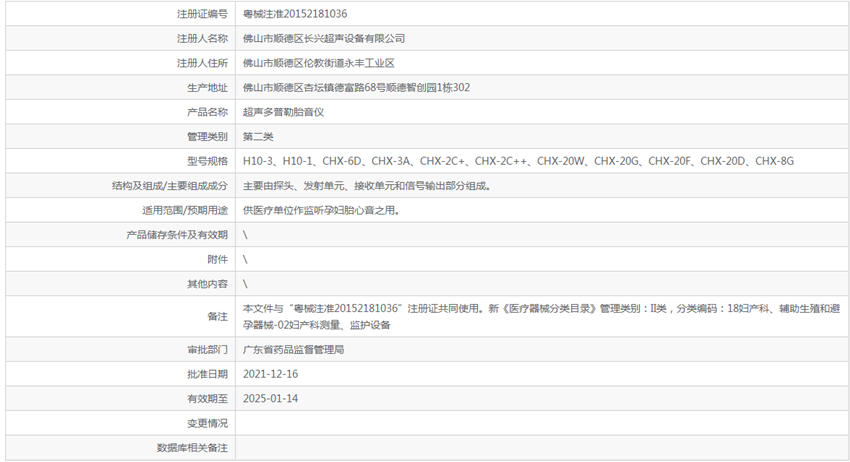
Task: Select the 注册人住所 label
Action: [202, 63]
